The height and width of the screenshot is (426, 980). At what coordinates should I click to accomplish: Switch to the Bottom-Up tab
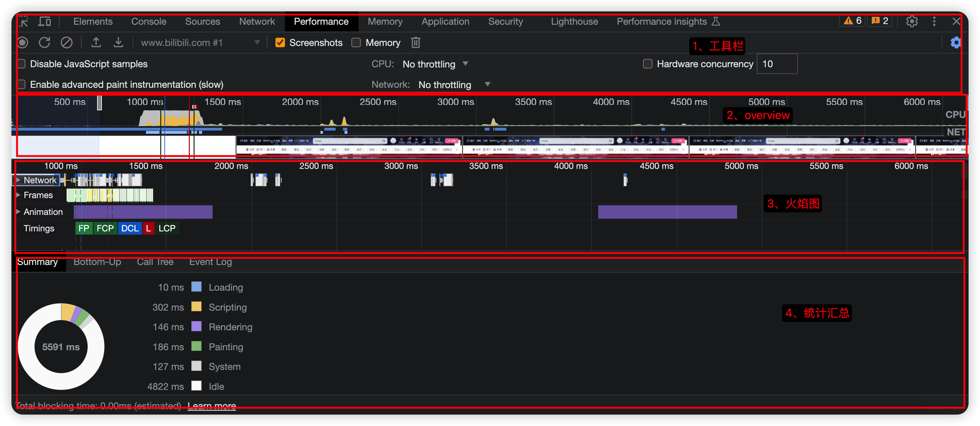(x=97, y=262)
